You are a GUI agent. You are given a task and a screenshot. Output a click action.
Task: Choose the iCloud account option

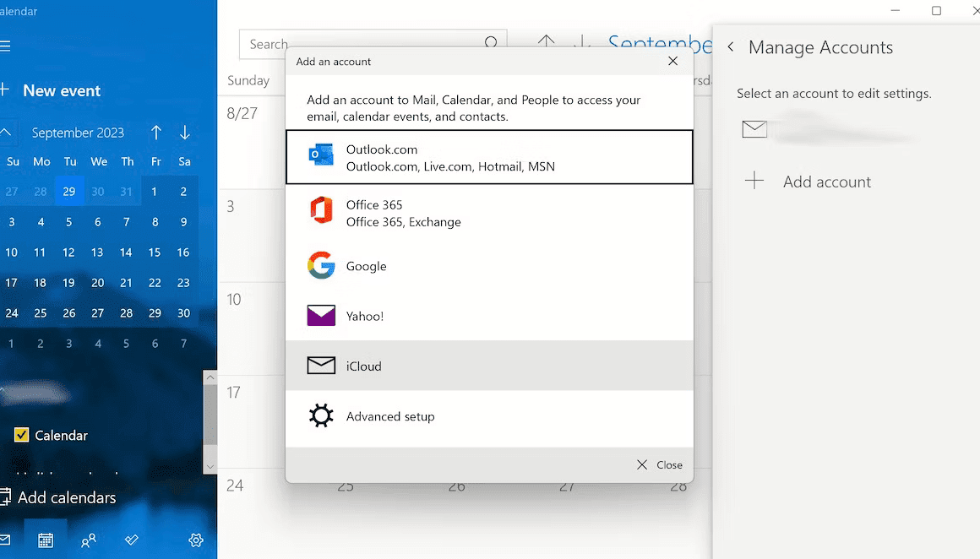(x=489, y=366)
